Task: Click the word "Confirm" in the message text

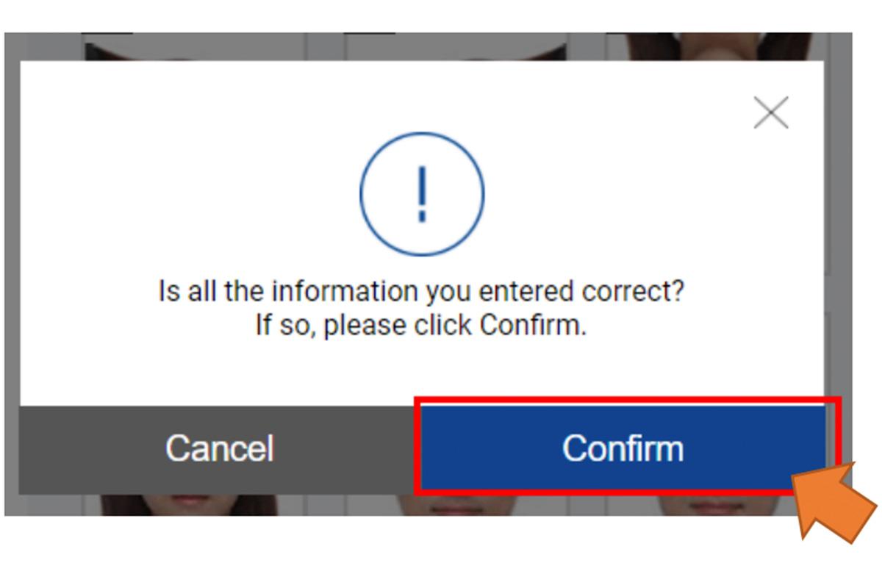Action: click(x=528, y=324)
